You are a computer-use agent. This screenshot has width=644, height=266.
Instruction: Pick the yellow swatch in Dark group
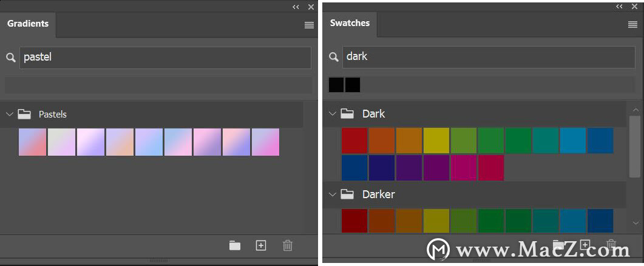tap(436, 141)
